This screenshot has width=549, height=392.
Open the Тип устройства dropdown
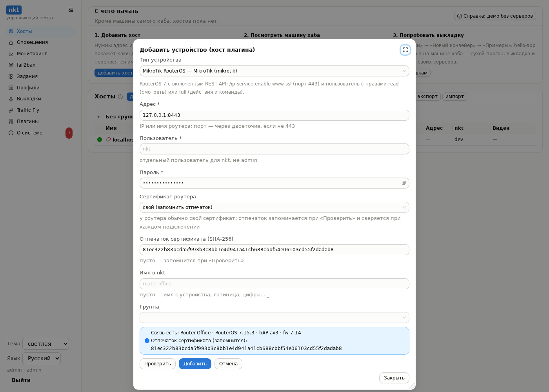pyautogui.click(x=274, y=71)
